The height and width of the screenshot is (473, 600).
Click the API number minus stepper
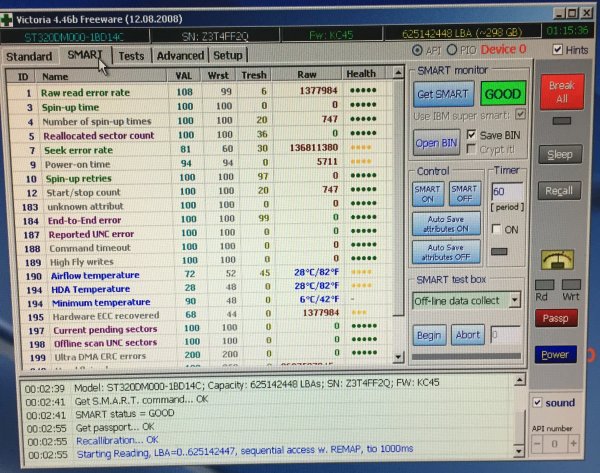537,444
